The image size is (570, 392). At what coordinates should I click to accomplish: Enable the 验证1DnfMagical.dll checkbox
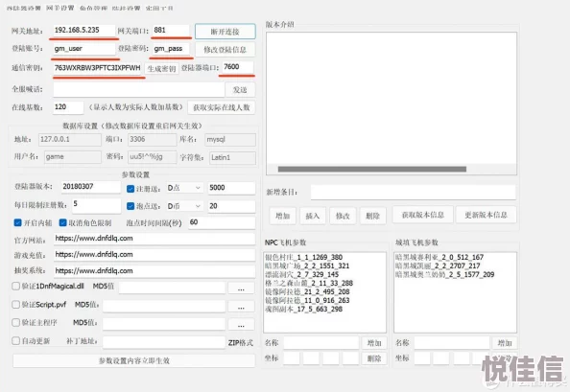[15, 286]
